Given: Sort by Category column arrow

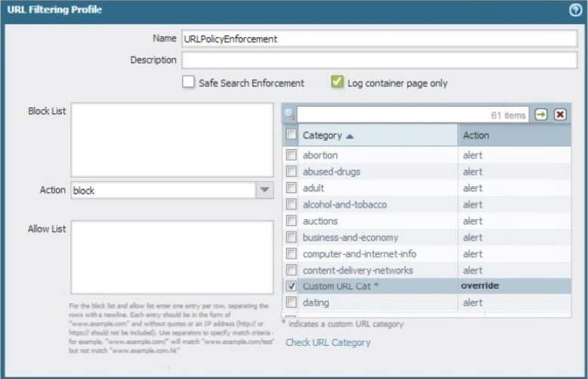Looking at the screenshot, I should (349, 136).
